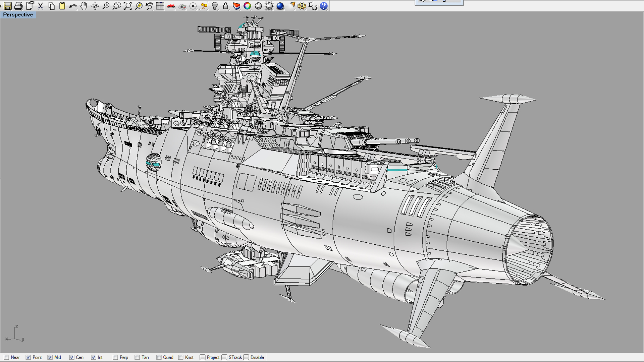Switch to the four viewports layout
The image size is (644, 362).
click(x=160, y=6)
